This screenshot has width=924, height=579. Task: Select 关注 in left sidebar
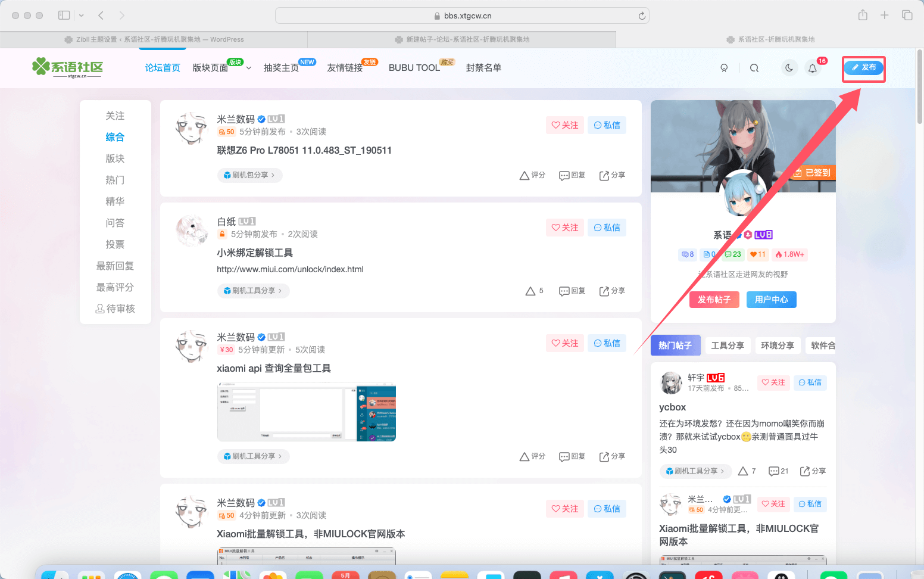[115, 116]
